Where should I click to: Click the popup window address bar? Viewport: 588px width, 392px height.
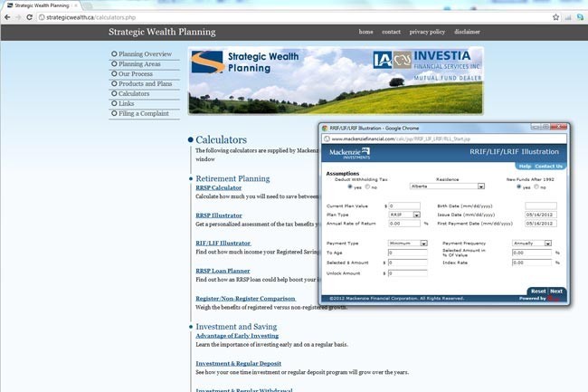[444, 139]
